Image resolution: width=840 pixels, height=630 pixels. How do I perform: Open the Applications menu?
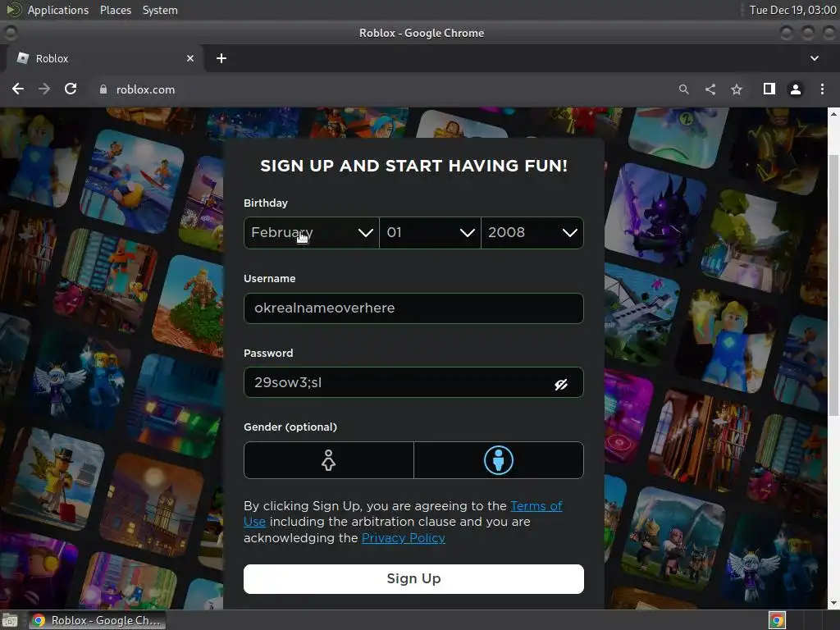pyautogui.click(x=58, y=10)
